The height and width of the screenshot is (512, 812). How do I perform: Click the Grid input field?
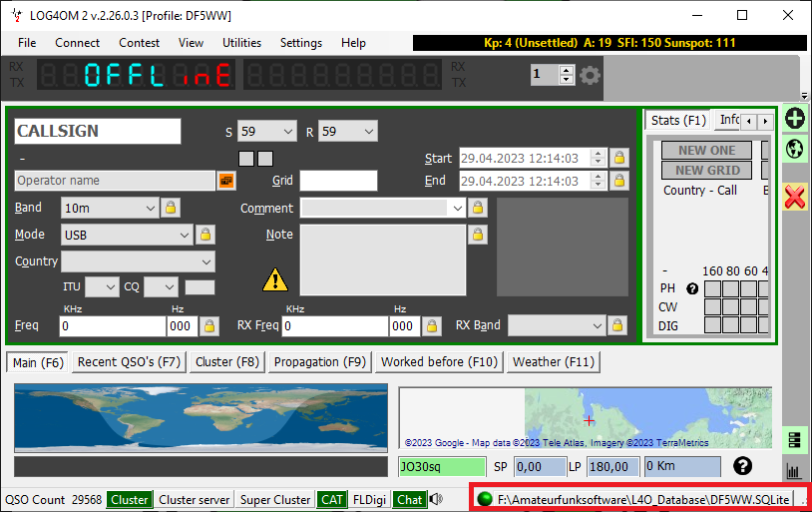[x=339, y=181]
